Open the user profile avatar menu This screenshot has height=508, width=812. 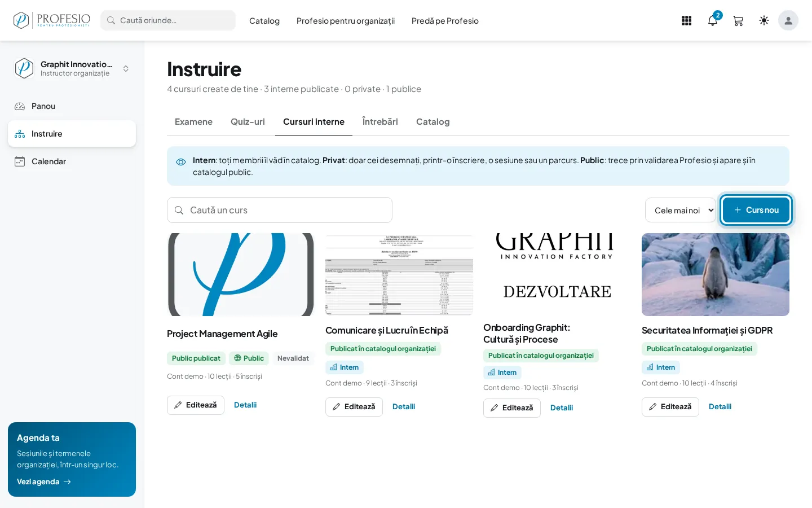point(788,20)
